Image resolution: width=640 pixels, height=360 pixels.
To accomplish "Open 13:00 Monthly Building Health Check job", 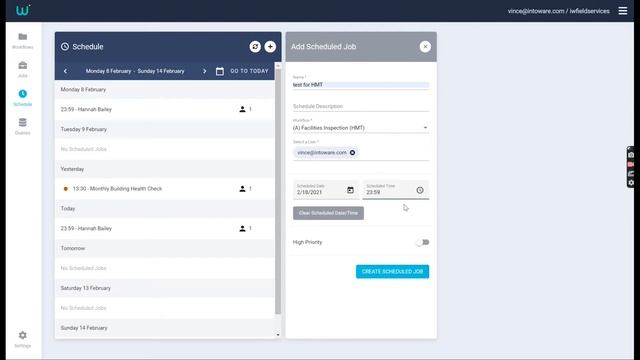I will 165,189.
